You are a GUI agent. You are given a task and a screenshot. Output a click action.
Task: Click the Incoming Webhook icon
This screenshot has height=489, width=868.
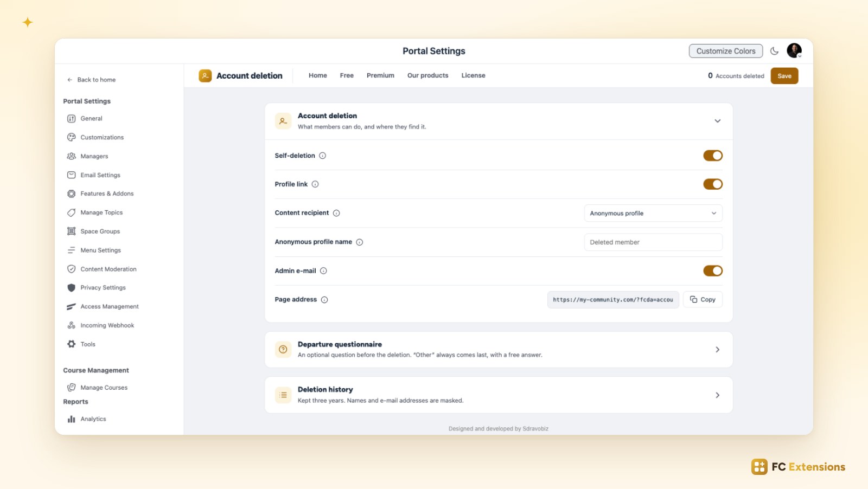tap(71, 325)
